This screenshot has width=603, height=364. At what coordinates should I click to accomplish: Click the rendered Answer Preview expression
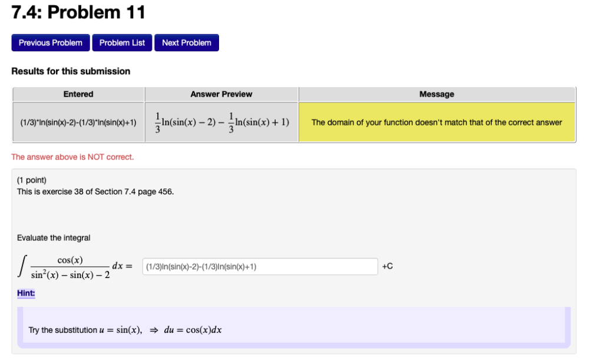(221, 122)
